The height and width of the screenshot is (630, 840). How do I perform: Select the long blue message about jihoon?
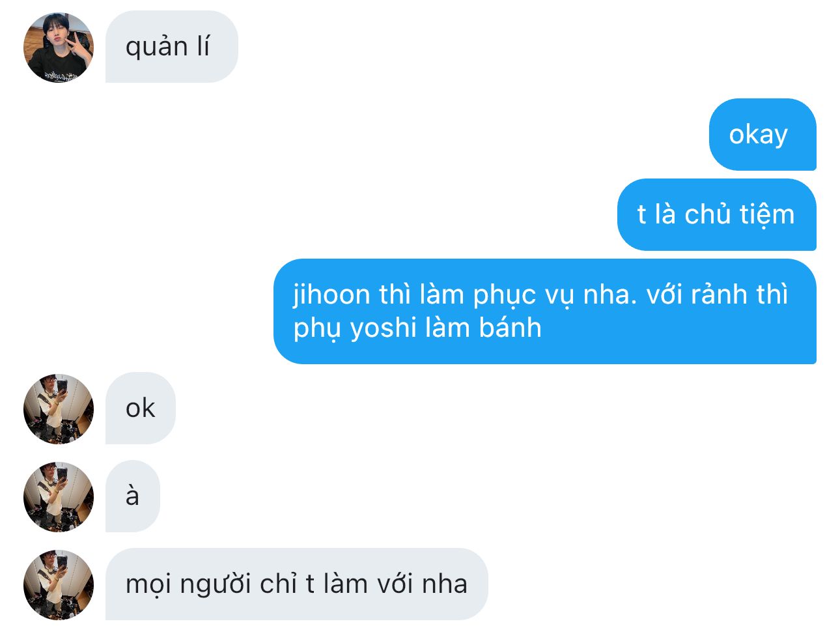(545, 311)
